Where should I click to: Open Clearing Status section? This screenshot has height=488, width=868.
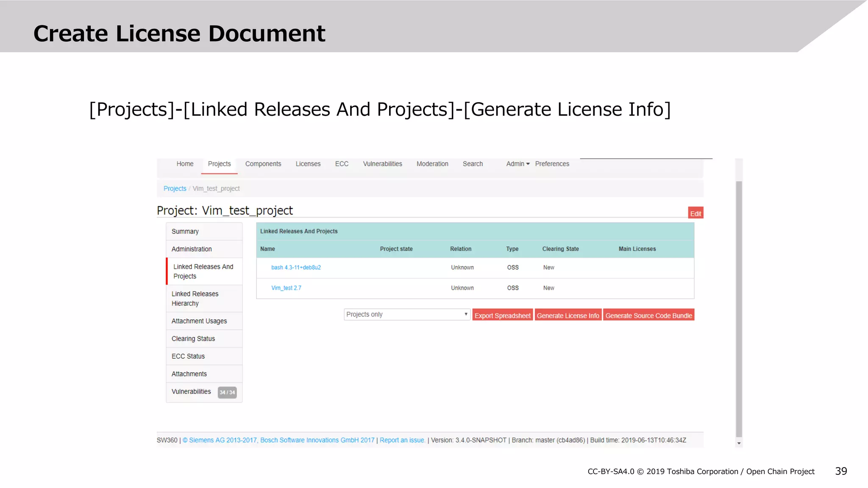click(x=204, y=338)
